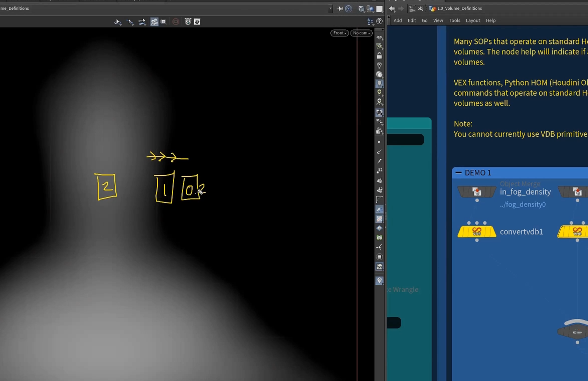
Task: Open the viewport path history dropdown arrow
Action: (330, 9)
